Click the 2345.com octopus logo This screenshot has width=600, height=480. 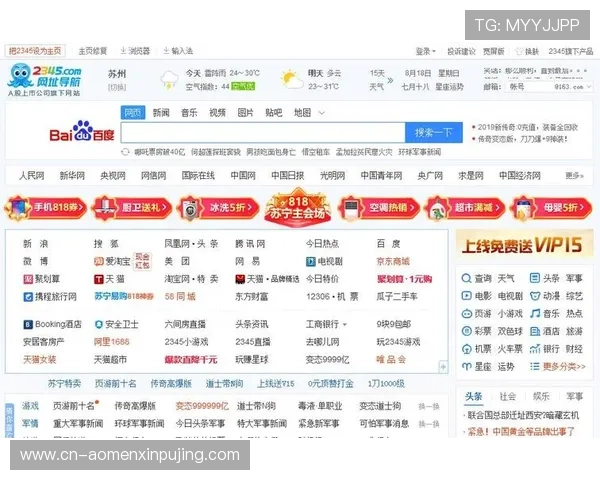44,80
